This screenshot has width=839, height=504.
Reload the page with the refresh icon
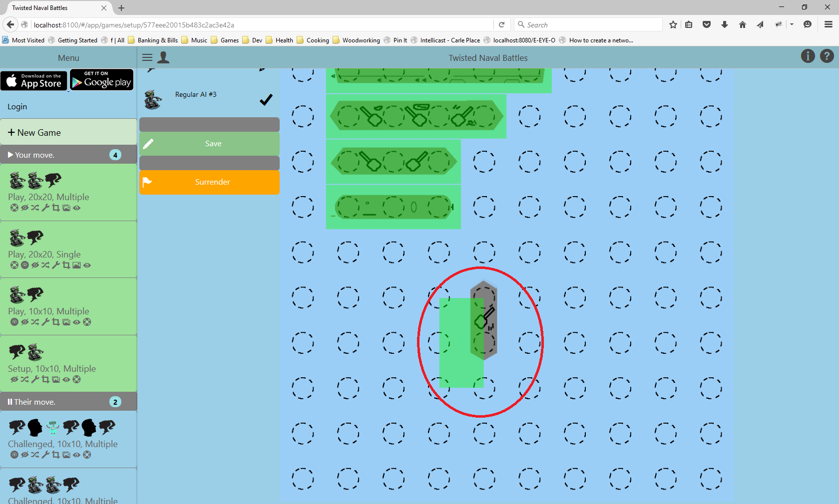click(502, 24)
